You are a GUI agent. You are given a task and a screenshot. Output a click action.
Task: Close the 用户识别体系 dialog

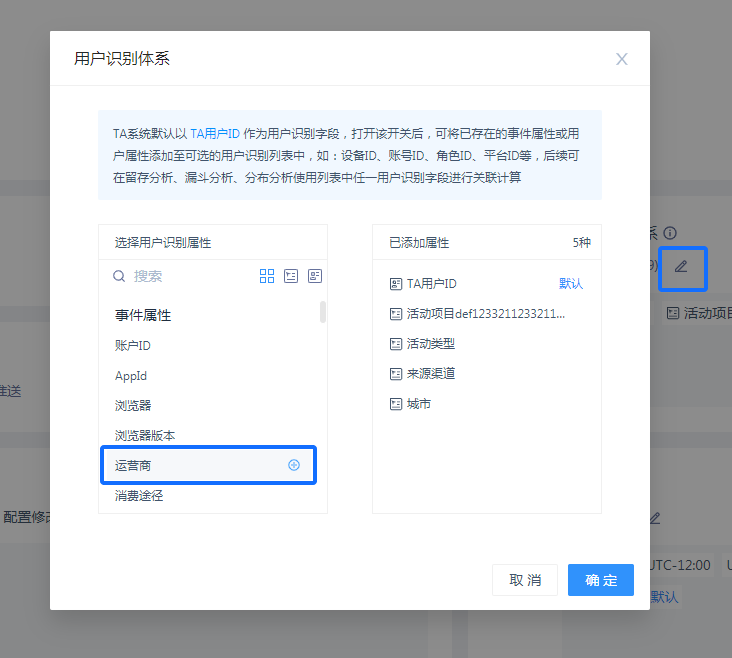[622, 59]
